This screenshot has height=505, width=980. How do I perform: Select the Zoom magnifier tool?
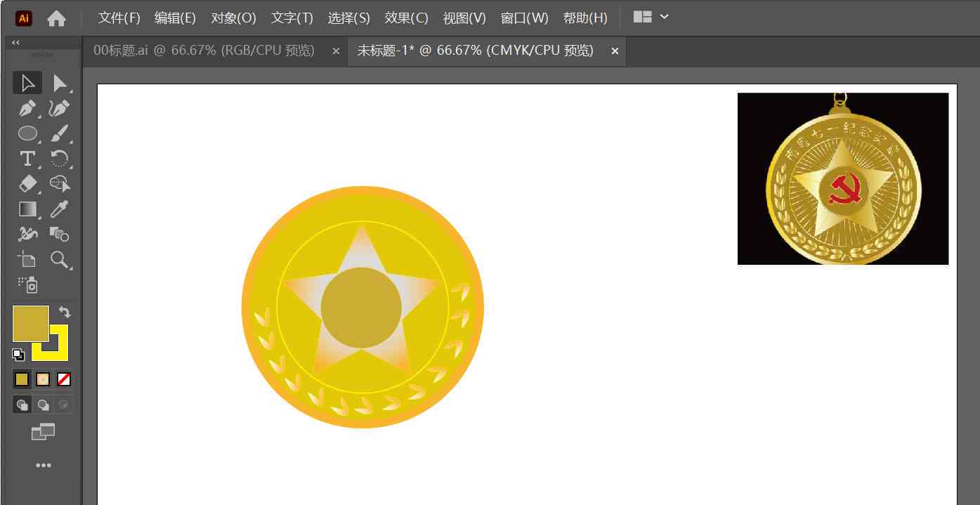click(60, 259)
